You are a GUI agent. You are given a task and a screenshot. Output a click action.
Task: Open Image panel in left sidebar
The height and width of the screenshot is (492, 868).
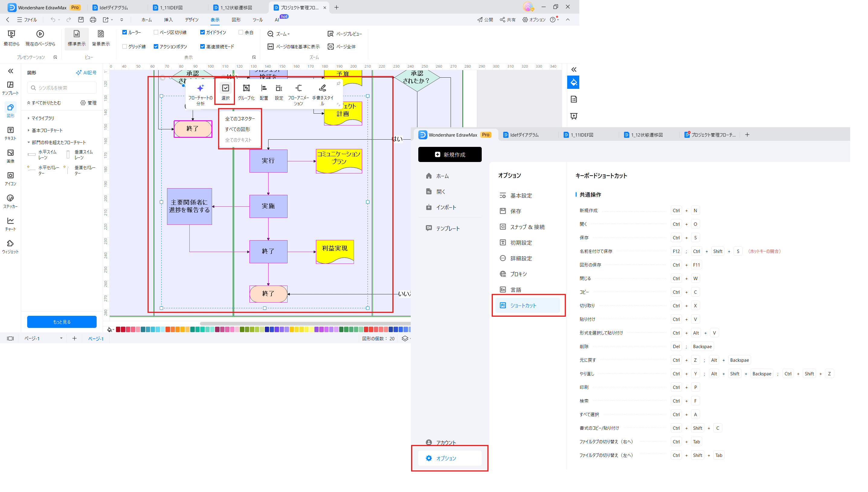[11, 156]
